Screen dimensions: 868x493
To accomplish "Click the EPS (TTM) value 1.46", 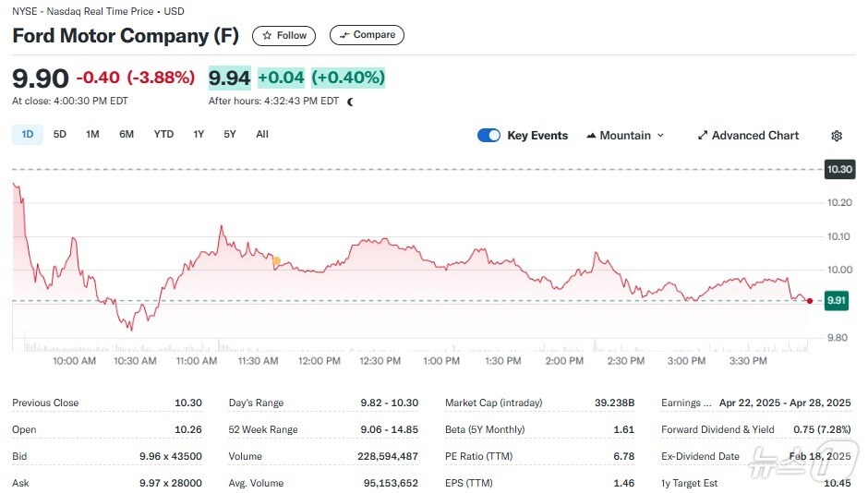I will coord(624,483).
